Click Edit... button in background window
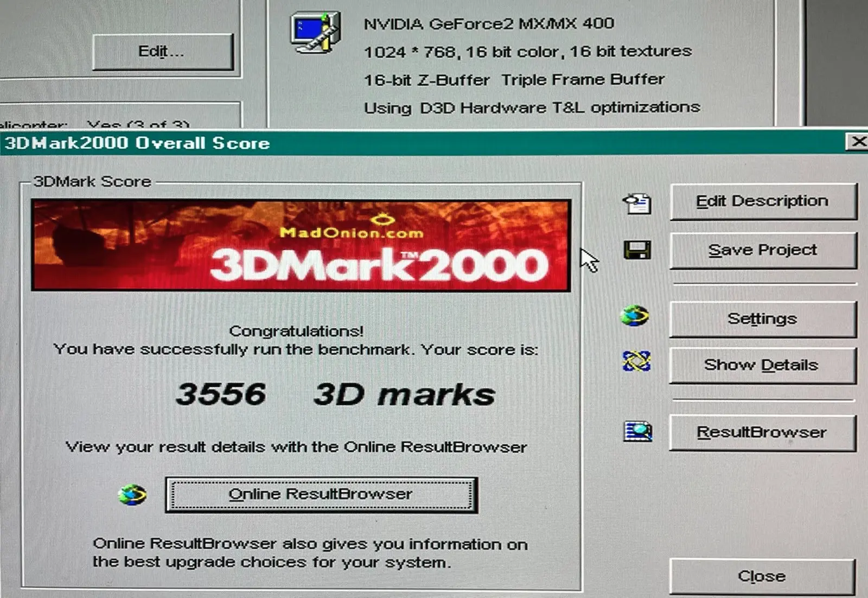 tap(163, 52)
